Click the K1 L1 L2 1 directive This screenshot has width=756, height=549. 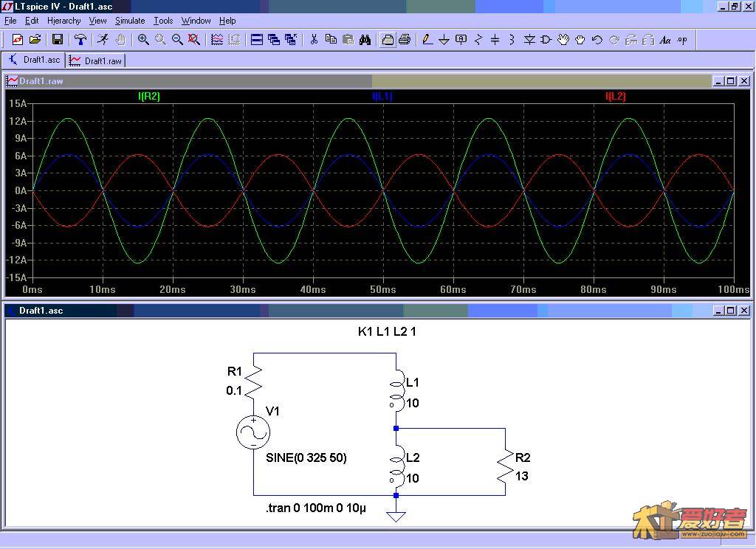click(x=387, y=331)
